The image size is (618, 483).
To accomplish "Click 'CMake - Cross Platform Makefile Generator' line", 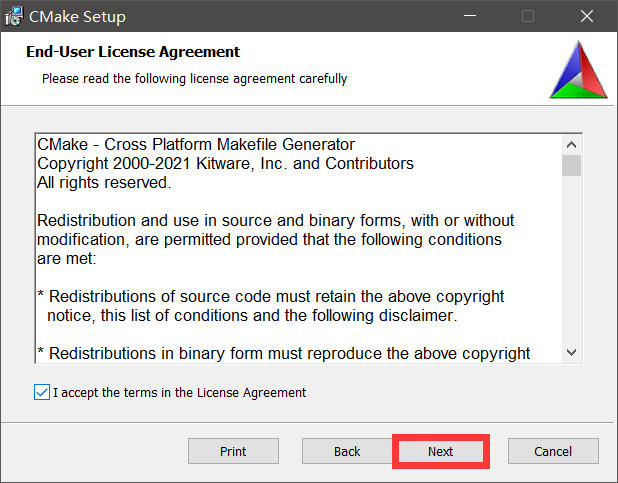I will coord(196,145).
